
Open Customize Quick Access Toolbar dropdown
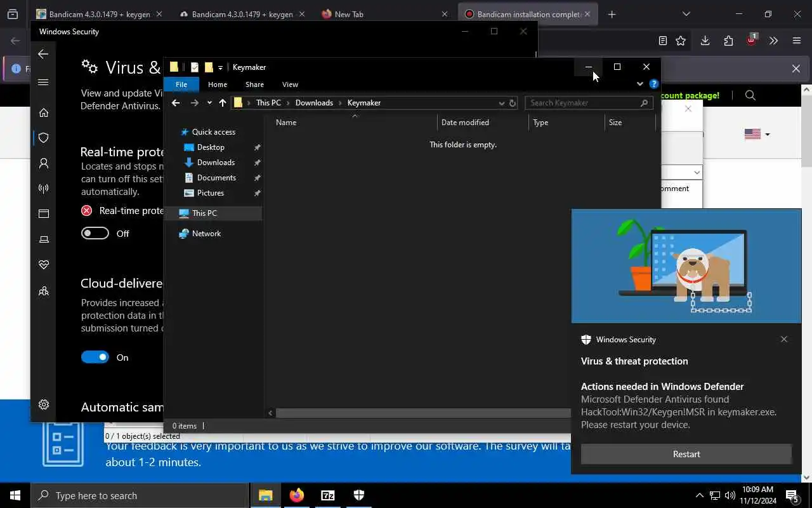(x=220, y=68)
